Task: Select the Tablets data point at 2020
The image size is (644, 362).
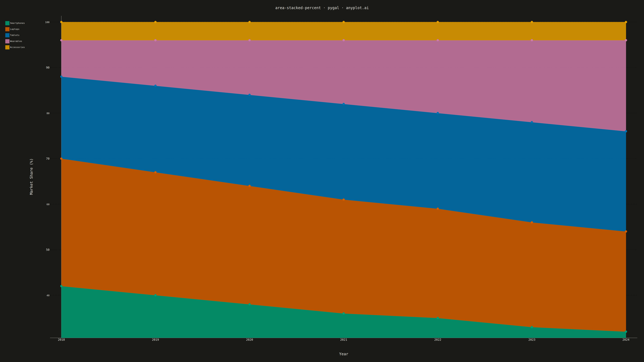Action: coord(250,95)
